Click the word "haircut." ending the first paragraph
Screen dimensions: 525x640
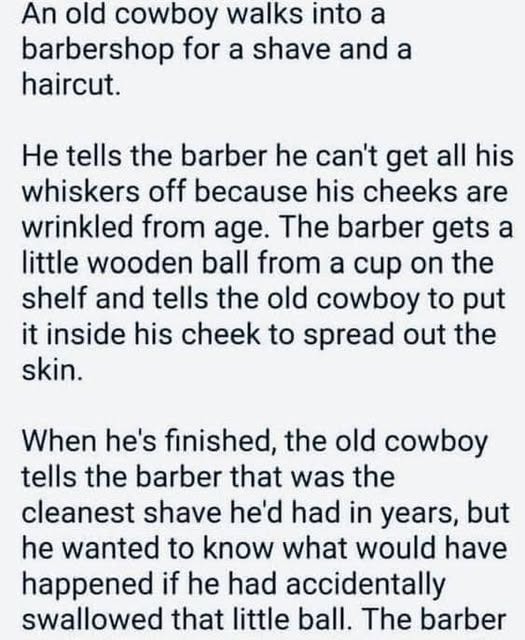coord(71,85)
